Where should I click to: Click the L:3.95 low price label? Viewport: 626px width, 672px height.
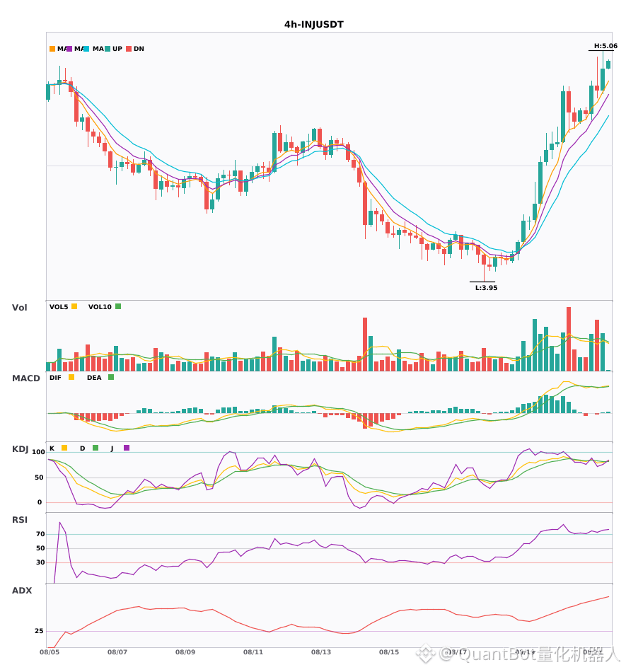487,288
